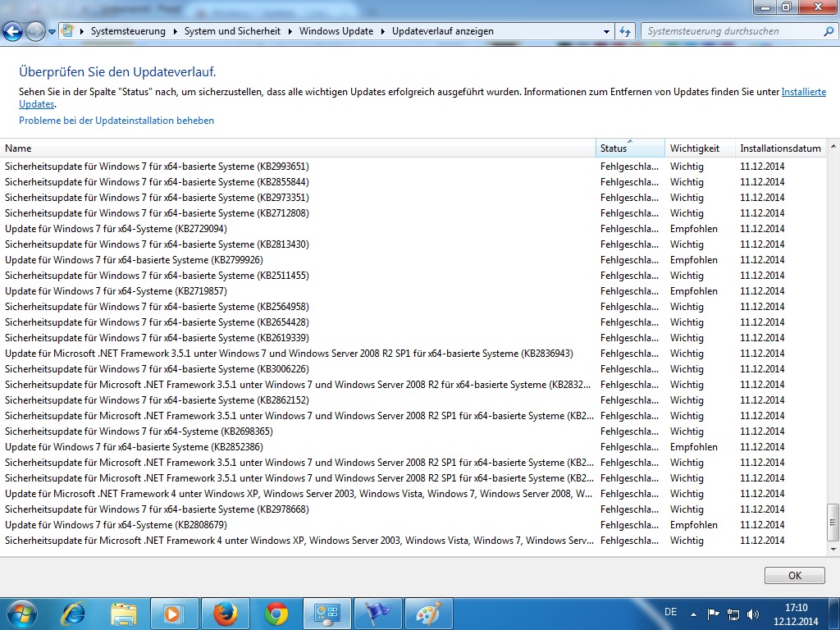Click the scrollbar down arrow
The width and height of the screenshot is (840, 630).
(833, 549)
